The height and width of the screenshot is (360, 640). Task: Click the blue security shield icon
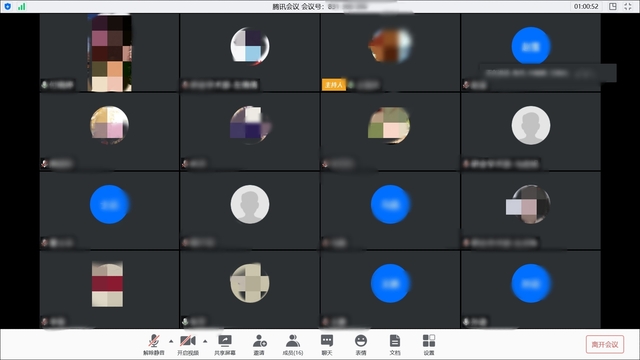[7, 7]
